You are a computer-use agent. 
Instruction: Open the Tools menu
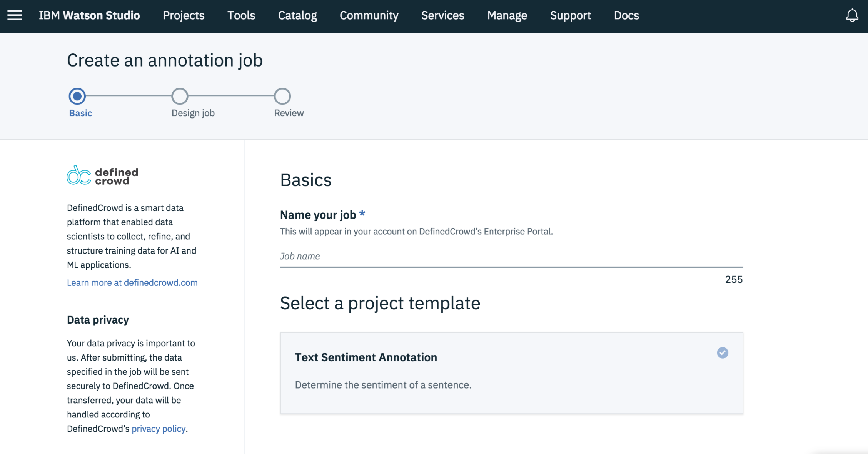pyautogui.click(x=241, y=15)
